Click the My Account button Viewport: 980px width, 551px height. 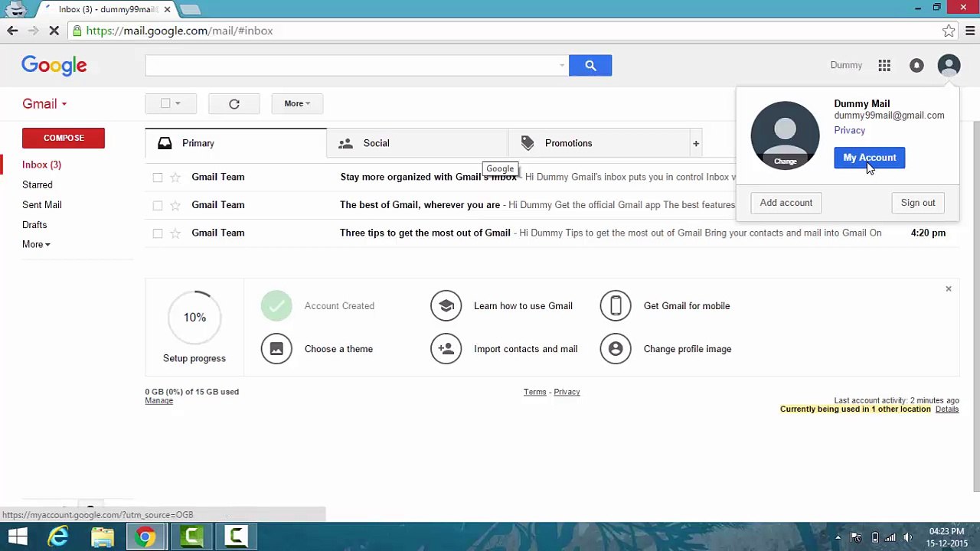(869, 158)
